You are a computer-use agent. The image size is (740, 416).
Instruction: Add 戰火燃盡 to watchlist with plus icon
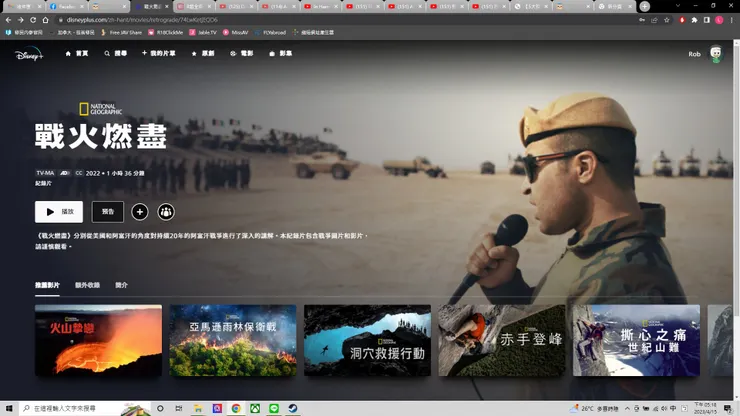pyautogui.click(x=140, y=212)
